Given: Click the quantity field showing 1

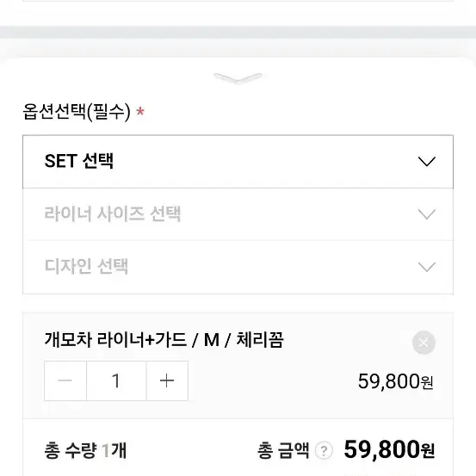Looking at the screenshot, I should pyautogui.click(x=116, y=380).
